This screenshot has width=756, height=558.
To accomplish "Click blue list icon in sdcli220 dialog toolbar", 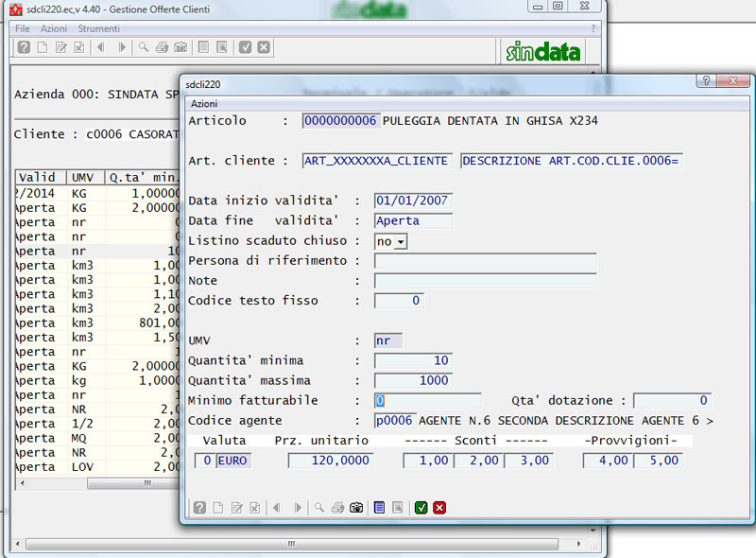I will tap(380, 508).
